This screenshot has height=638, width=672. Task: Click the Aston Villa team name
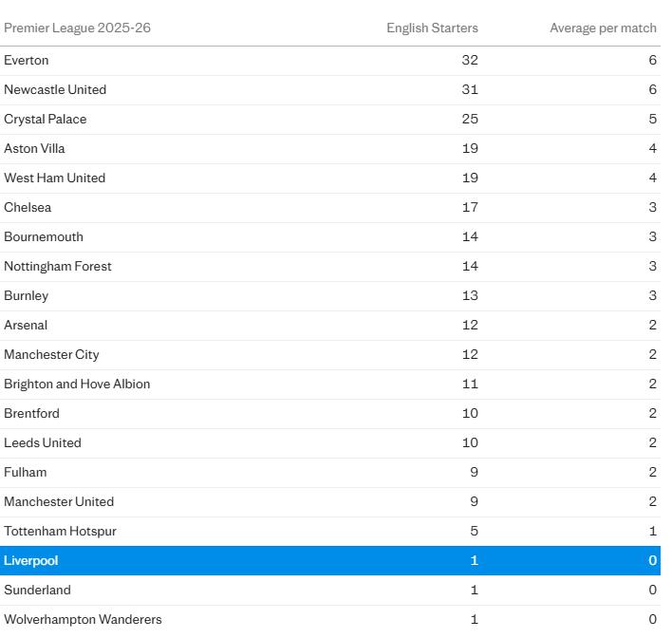(x=34, y=148)
